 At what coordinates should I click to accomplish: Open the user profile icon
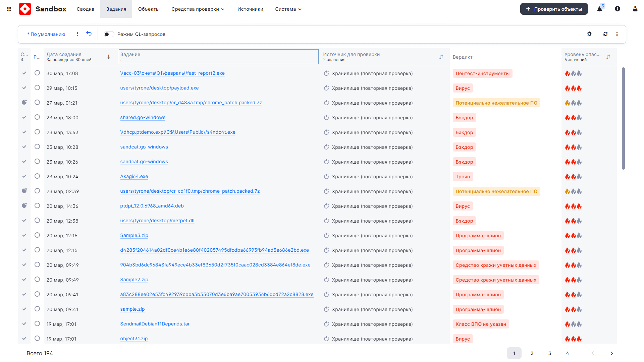[635, 9]
